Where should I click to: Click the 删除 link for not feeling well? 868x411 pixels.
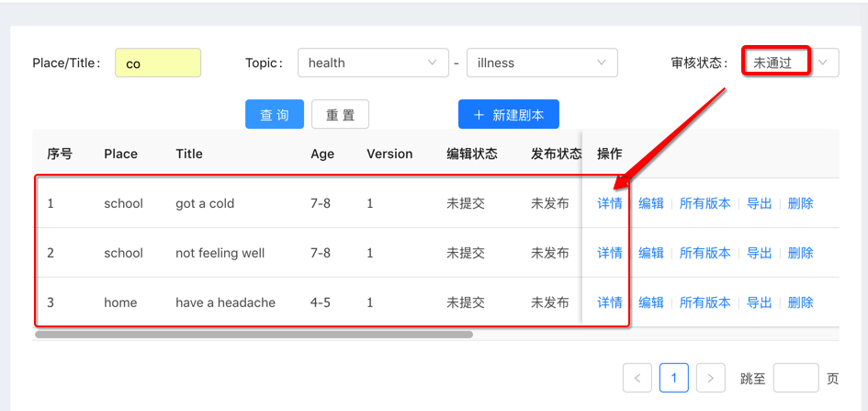pyautogui.click(x=800, y=253)
